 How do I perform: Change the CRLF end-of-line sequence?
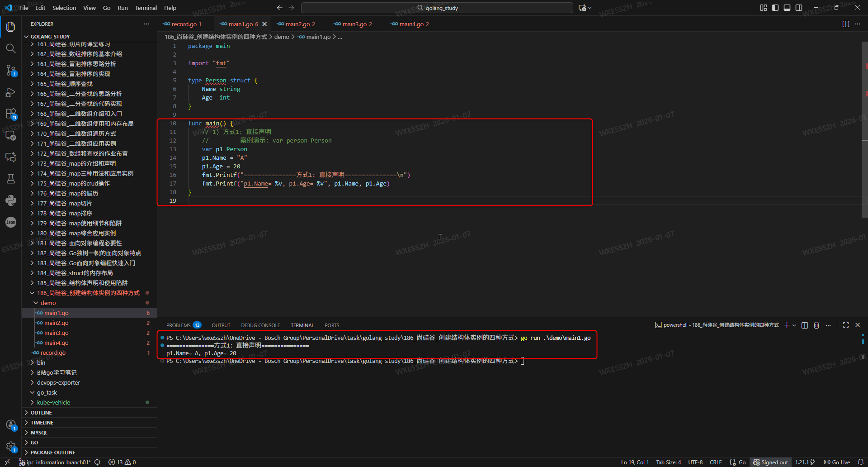716,462
